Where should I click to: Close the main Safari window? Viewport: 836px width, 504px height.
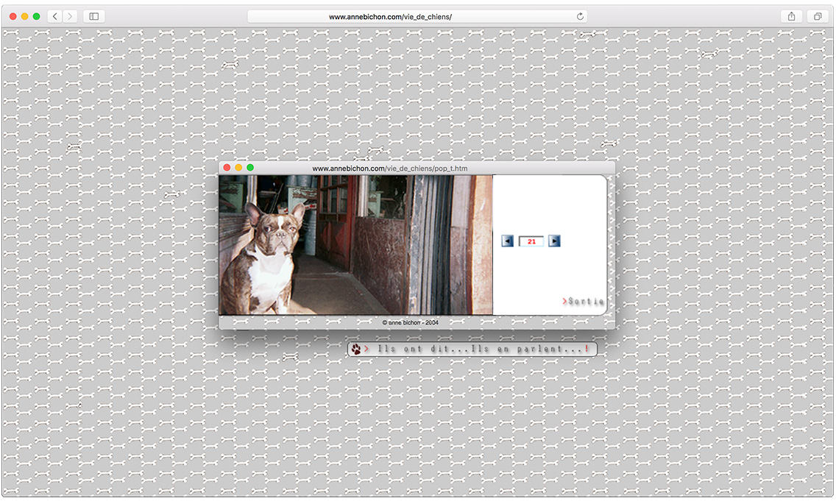[x=13, y=16]
